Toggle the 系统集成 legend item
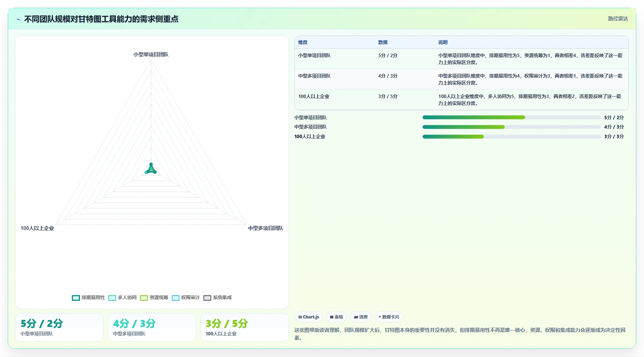The image size is (644, 357). (218, 298)
